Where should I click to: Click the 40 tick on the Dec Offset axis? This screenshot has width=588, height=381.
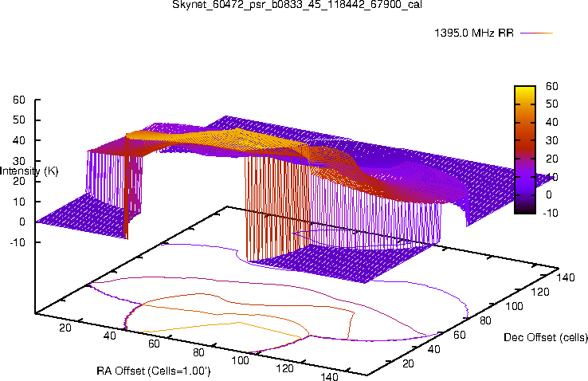[433, 349]
